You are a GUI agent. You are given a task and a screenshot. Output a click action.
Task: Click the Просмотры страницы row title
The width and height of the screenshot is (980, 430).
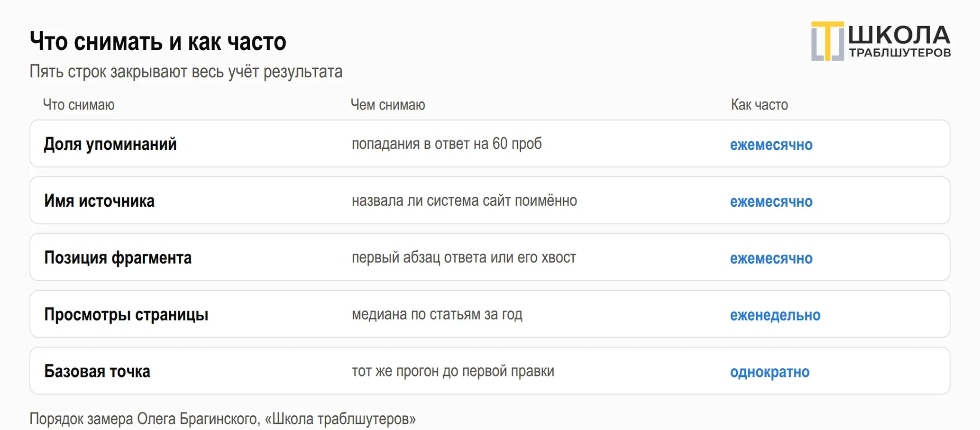click(126, 314)
